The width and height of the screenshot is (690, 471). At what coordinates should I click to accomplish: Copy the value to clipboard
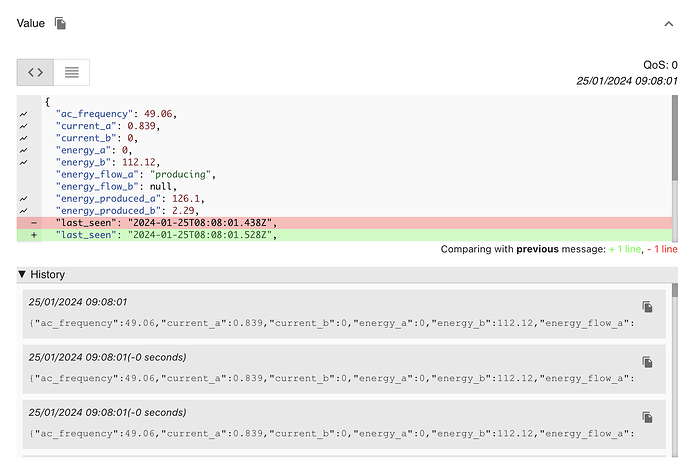61,23
